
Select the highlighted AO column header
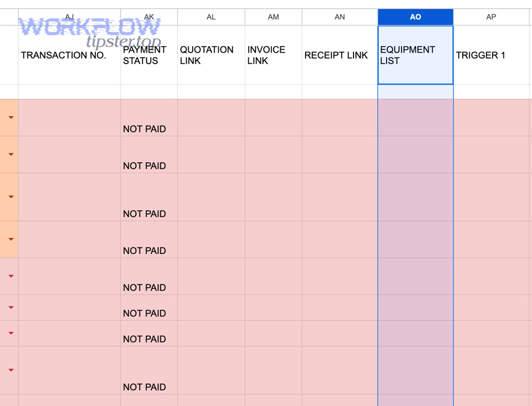[415, 17]
